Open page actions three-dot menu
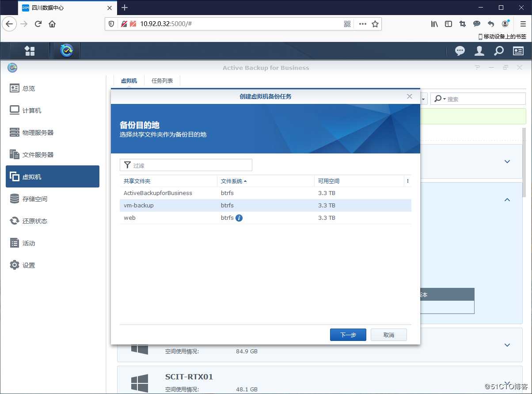 coord(362,24)
